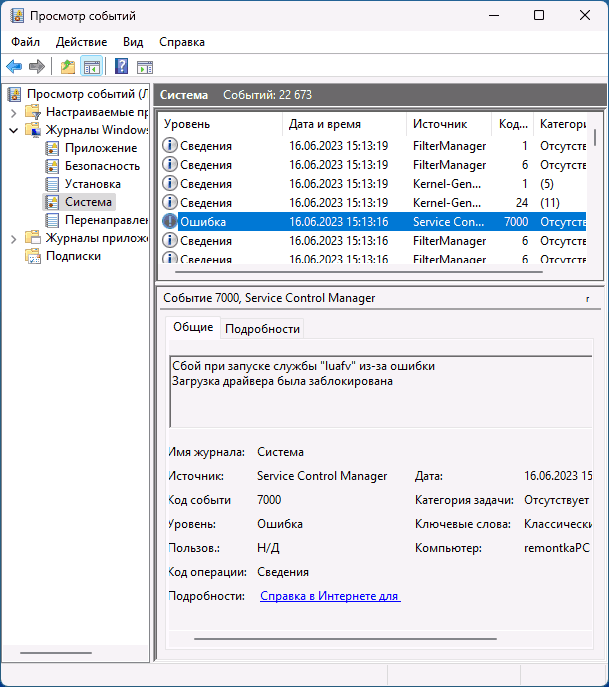Switch to the Подробности tab
This screenshot has width=609, height=687.
[x=262, y=329]
